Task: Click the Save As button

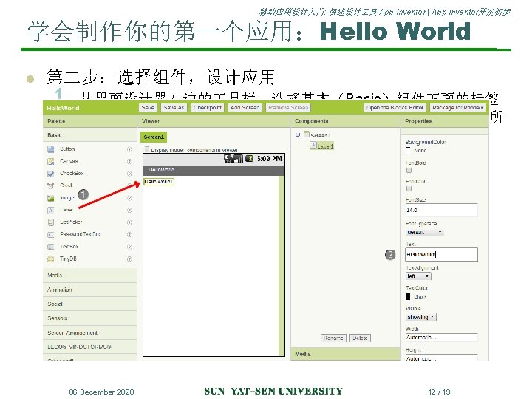Action: coord(174,108)
